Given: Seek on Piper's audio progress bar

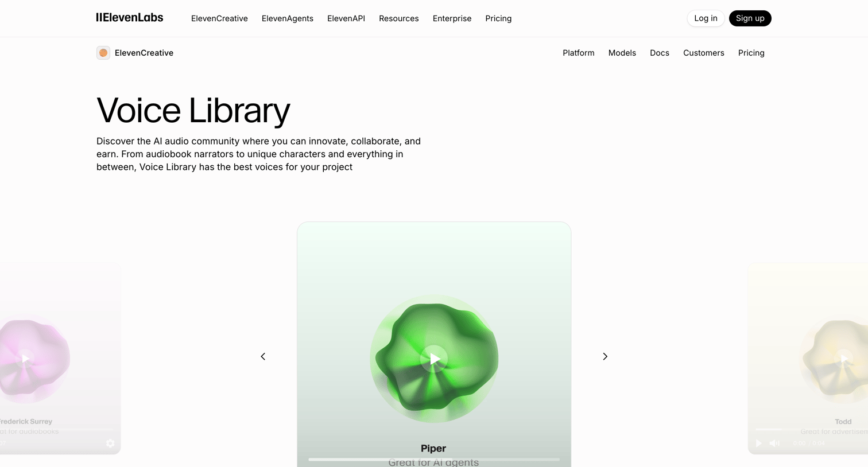Looking at the screenshot, I should [434, 459].
